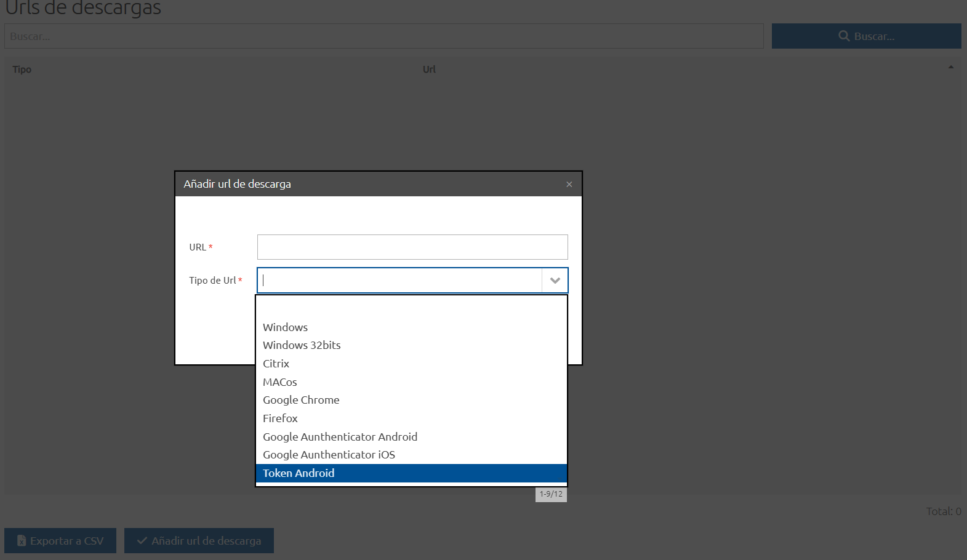Click Añadir url de descarga bottom button
The width and height of the screenshot is (967, 560).
[199, 541]
